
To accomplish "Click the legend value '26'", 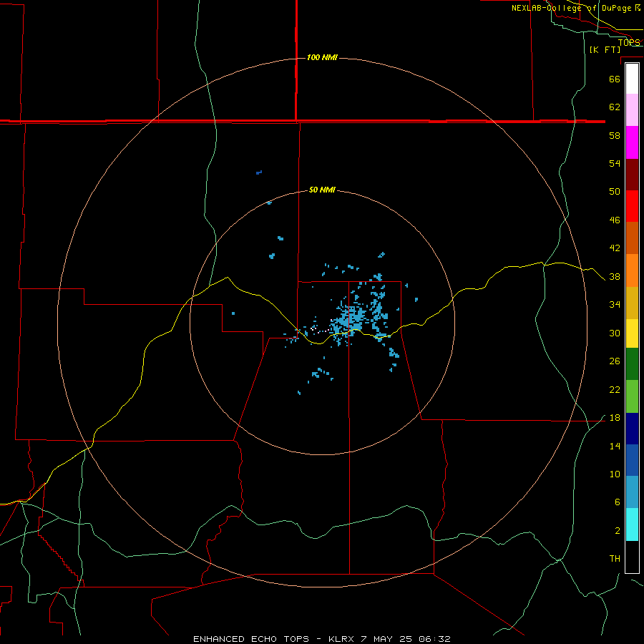I will coord(615,361).
